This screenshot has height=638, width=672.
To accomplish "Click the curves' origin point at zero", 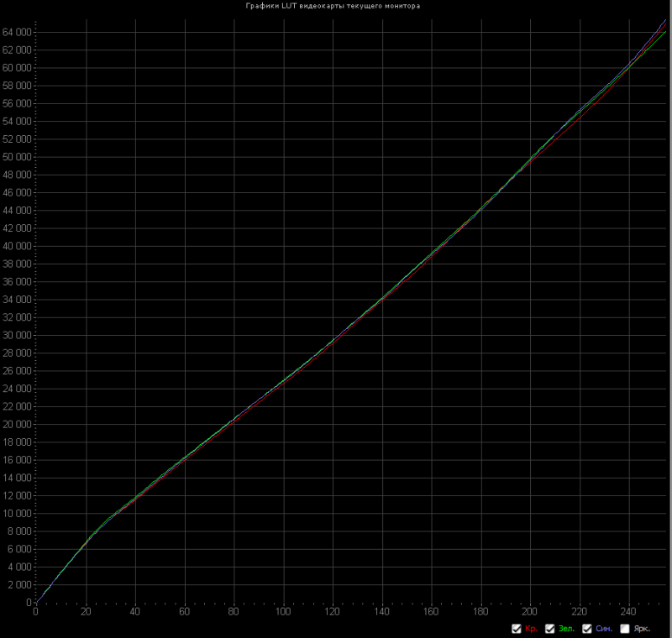I will [x=36, y=602].
